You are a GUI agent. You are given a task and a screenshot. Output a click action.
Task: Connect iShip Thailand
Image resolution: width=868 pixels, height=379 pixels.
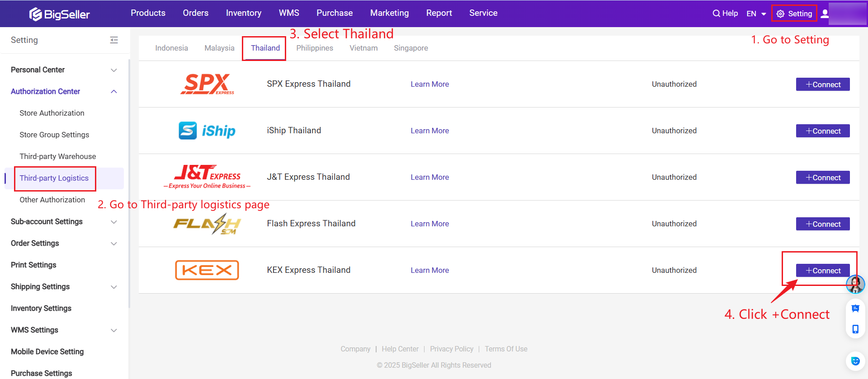(823, 131)
